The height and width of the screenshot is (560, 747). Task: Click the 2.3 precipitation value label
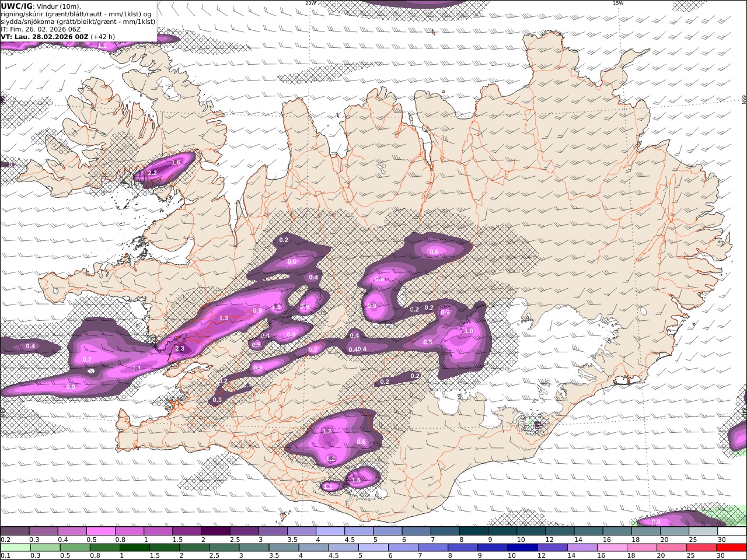point(179,349)
